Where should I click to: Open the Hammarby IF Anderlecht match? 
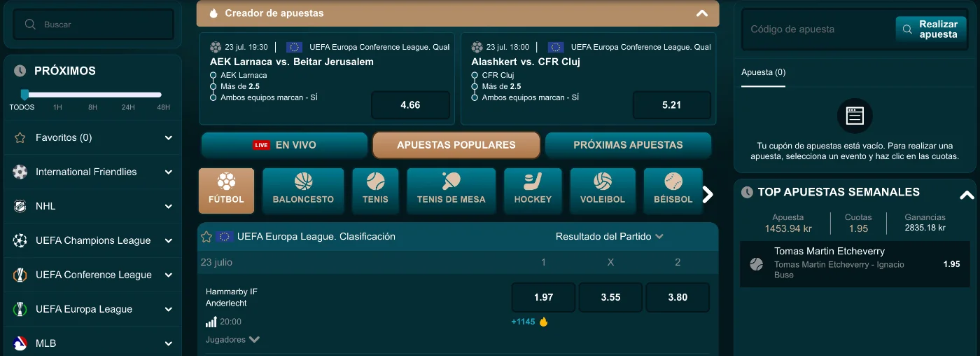(x=232, y=297)
